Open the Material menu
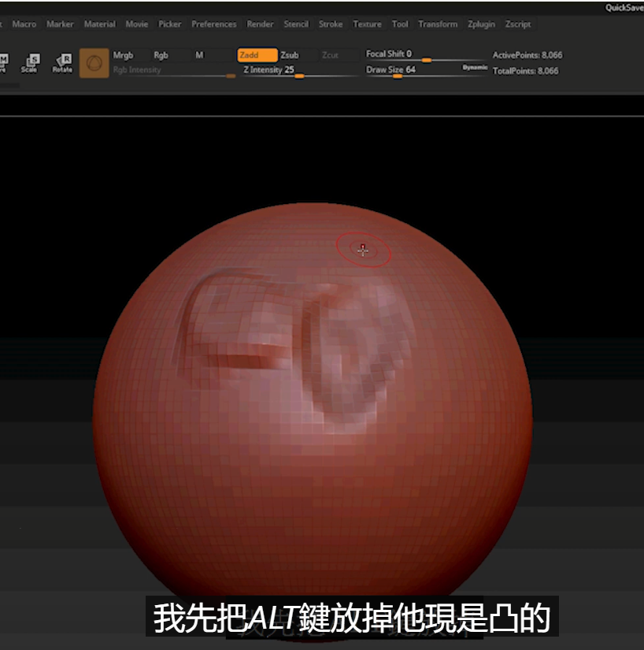Screen dimensions: 644x650 coord(100,24)
